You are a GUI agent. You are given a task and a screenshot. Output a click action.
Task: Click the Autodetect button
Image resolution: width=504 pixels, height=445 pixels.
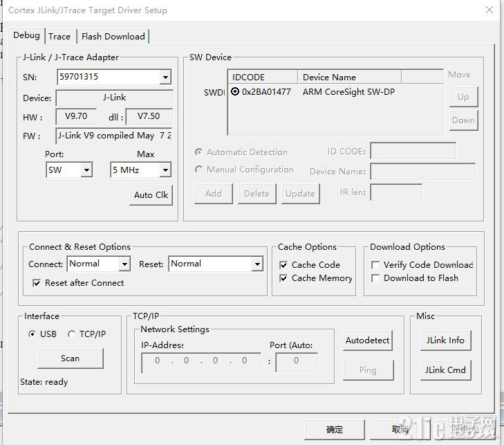pyautogui.click(x=368, y=340)
